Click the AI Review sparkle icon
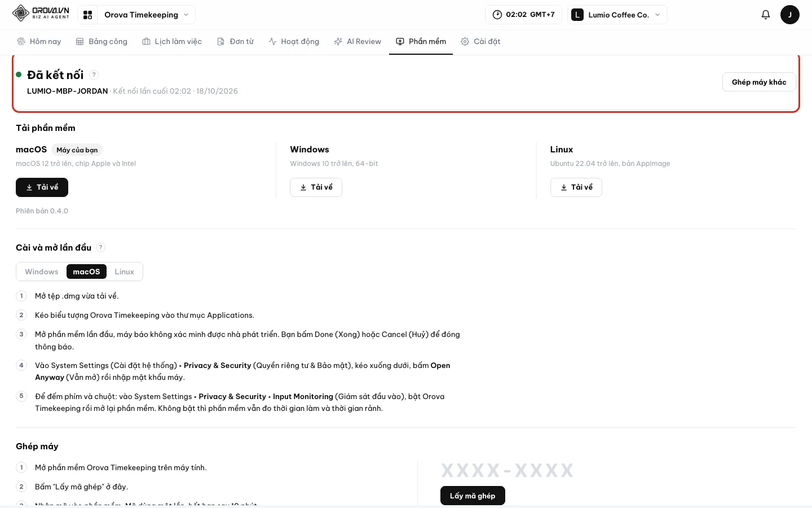 click(338, 42)
